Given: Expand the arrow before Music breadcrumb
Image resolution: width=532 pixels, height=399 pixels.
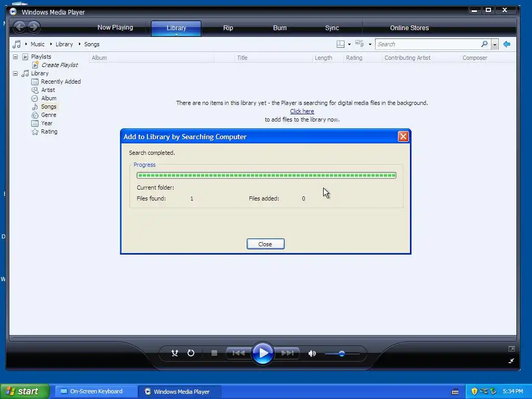Looking at the screenshot, I should coord(26,44).
